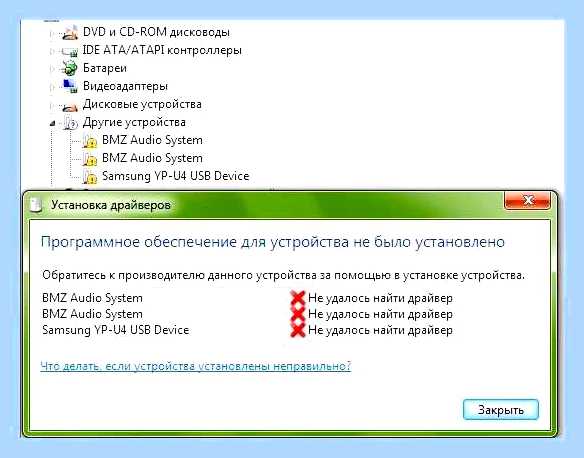Screen dimensions: 584x458
Task: Select DVD и CD-ROM дисководы tree item
Action: pos(156,32)
